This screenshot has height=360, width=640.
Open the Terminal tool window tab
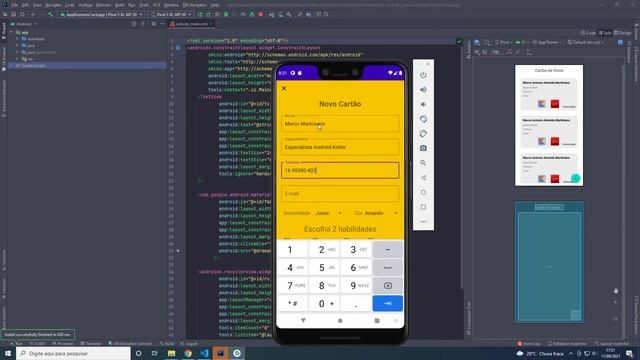point(91,344)
